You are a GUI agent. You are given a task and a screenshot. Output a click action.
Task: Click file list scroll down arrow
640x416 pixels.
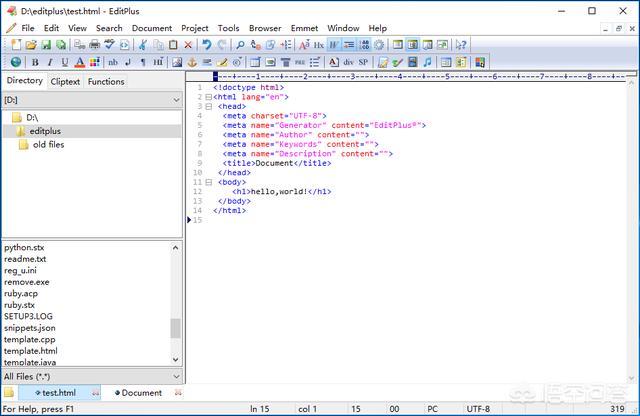176,359
